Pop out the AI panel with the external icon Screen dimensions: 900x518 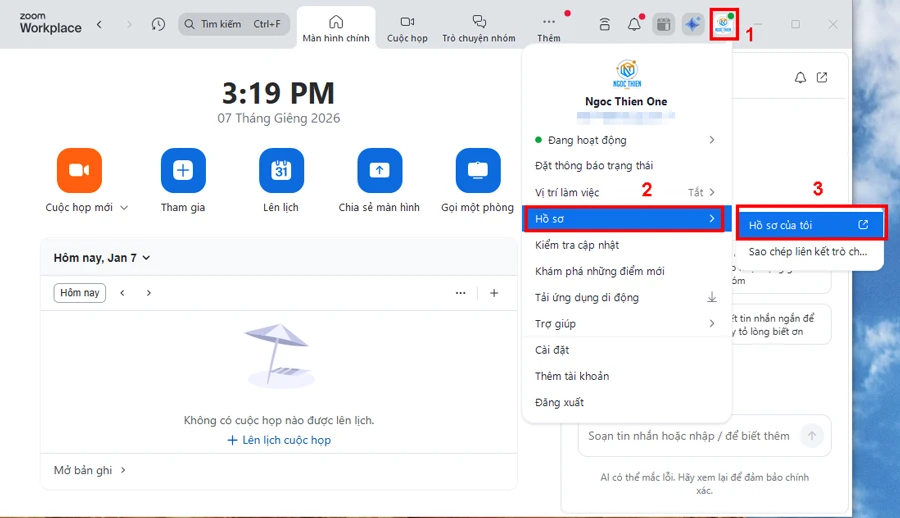(822, 78)
